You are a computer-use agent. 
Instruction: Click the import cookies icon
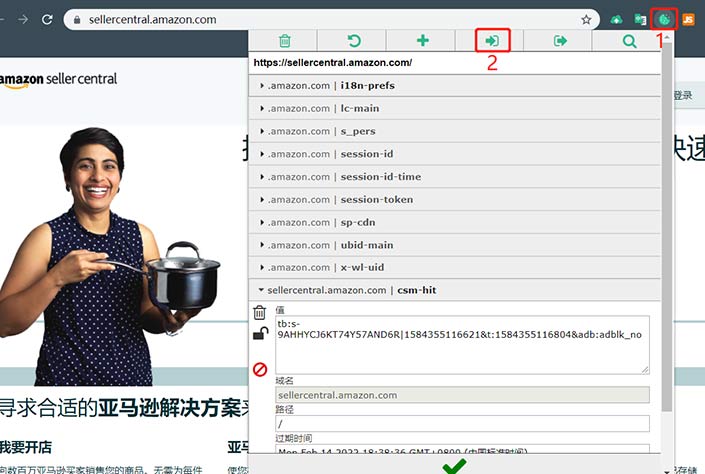coord(492,41)
